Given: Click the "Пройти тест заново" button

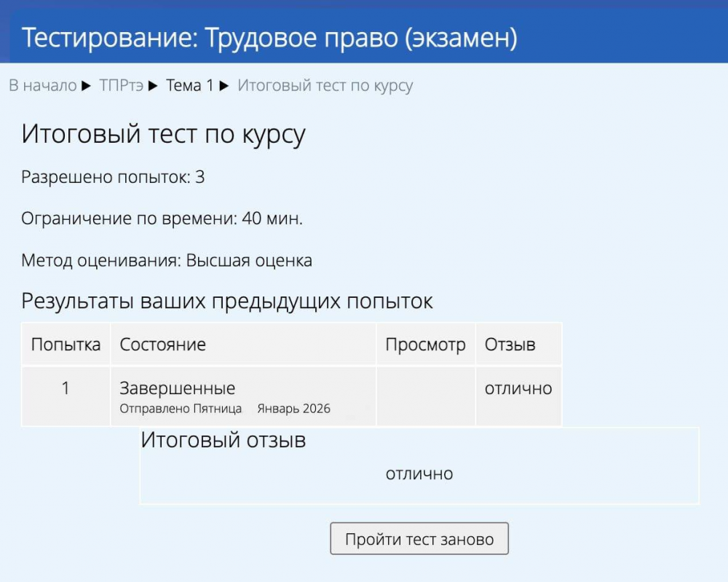Looking at the screenshot, I should pyautogui.click(x=419, y=539).
